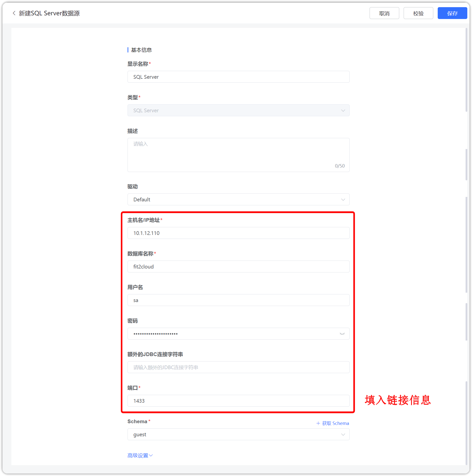This screenshot has height=476, width=472.
Task: Click the back arrow beside 新建SQL Server数据源
Action: [14, 13]
